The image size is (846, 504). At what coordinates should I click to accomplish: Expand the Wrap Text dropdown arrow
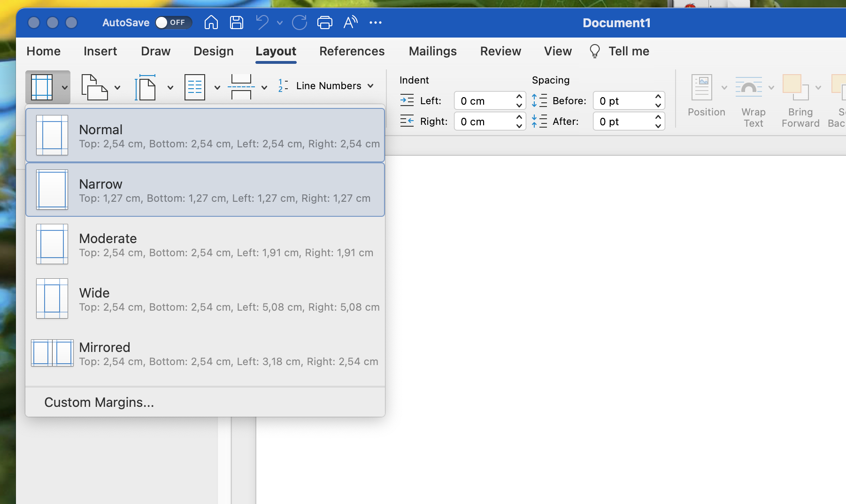tap(771, 88)
